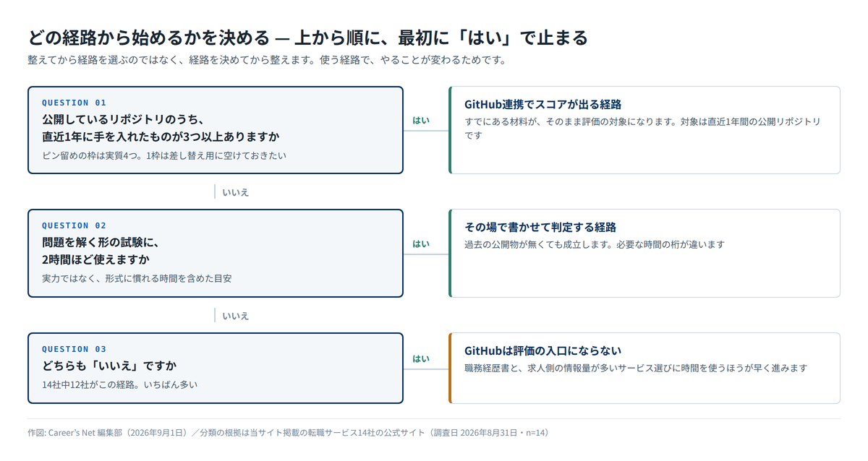Click いいえ label below Question 01
Screen dimensions: 868x461
pos(236,192)
